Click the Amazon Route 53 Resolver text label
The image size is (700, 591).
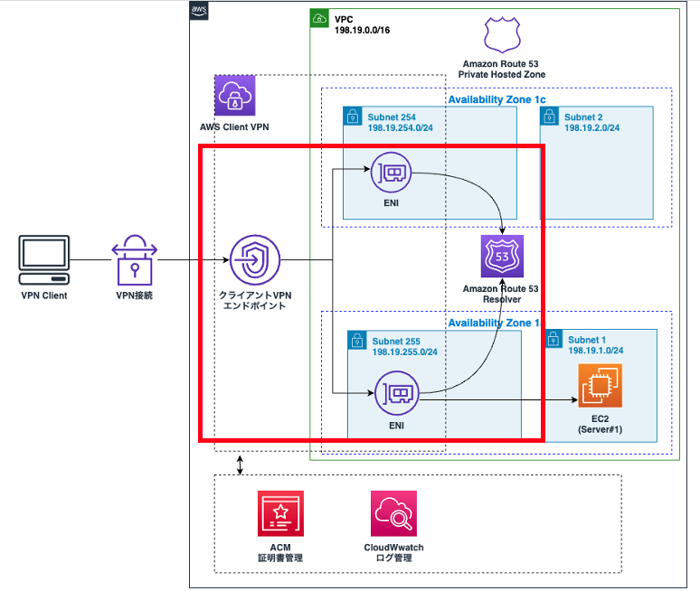pyautogui.click(x=501, y=294)
